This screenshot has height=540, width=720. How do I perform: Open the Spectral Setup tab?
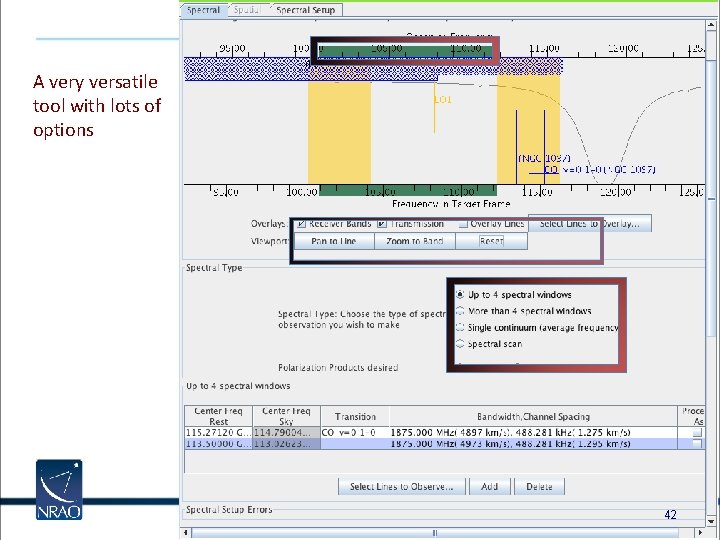pos(305,10)
